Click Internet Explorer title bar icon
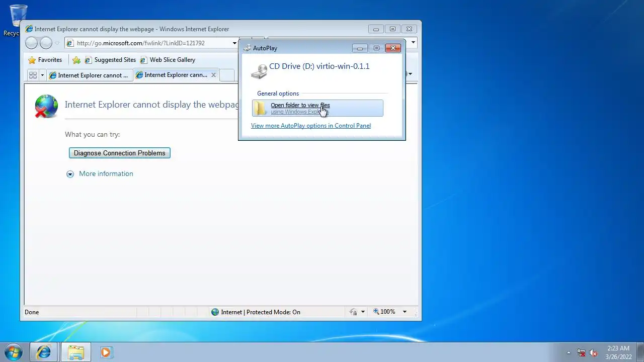This screenshot has height=362, width=644. click(29, 29)
